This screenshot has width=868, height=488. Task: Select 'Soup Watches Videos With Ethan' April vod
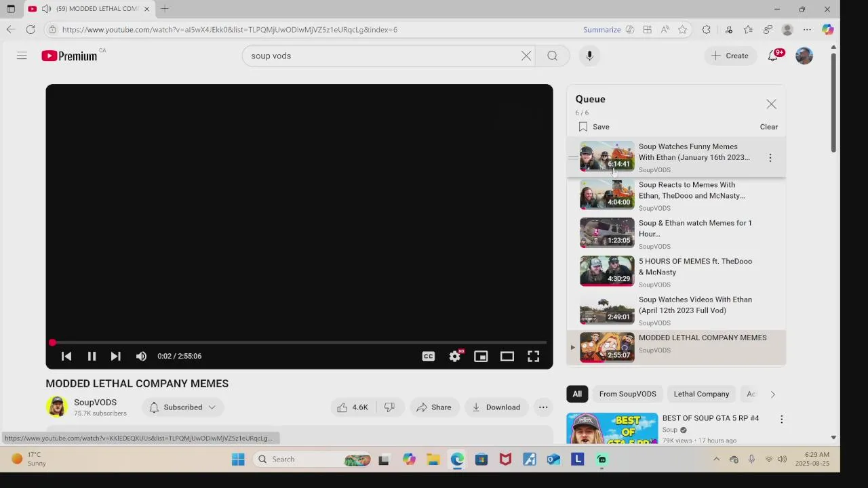click(676, 310)
